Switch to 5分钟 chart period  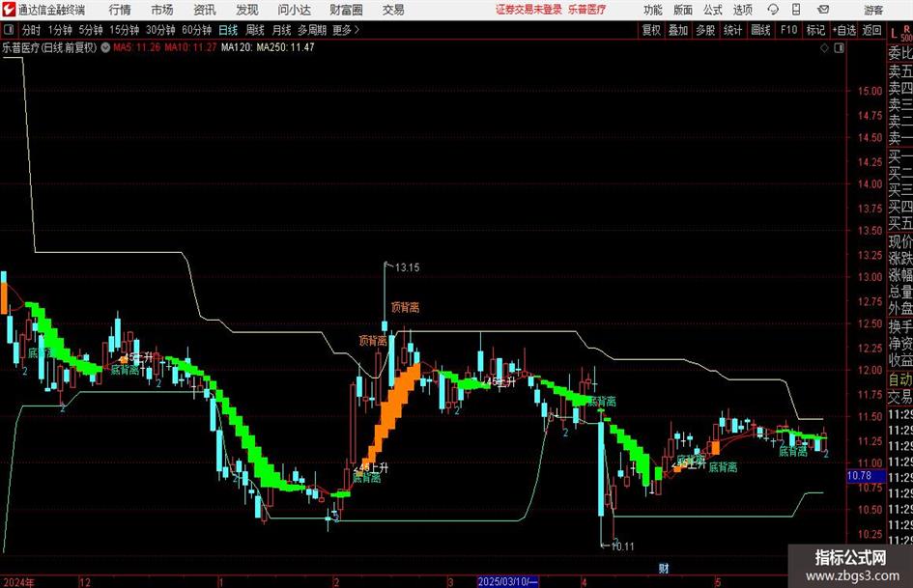pos(91,30)
